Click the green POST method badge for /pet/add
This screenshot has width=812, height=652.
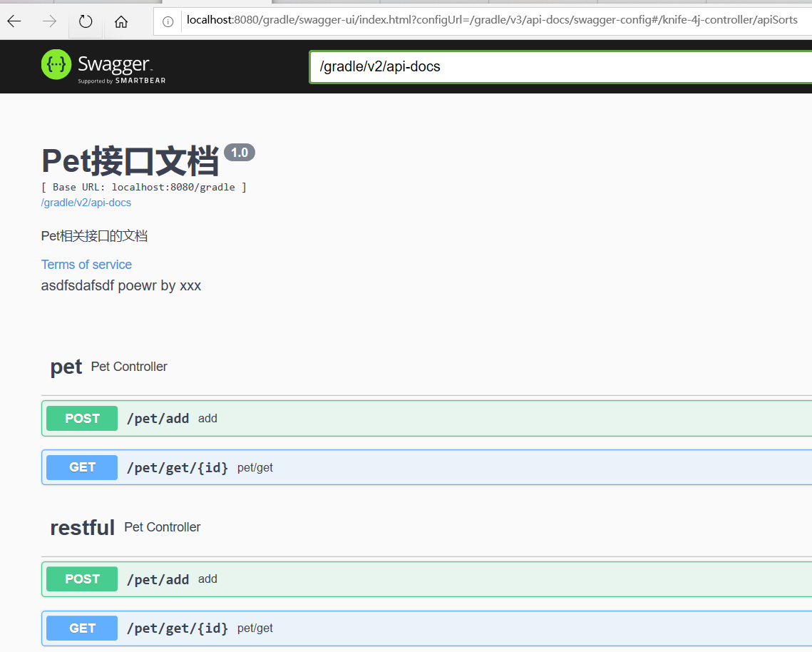point(81,418)
